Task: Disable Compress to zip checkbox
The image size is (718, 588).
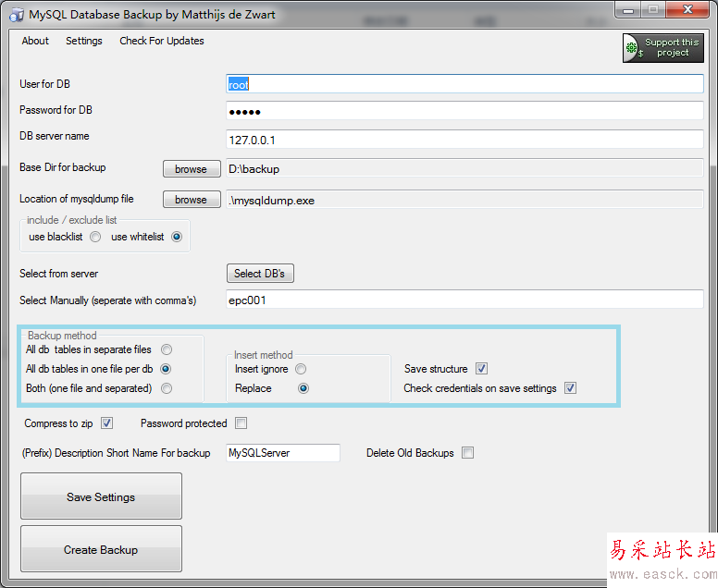Action: click(x=106, y=423)
